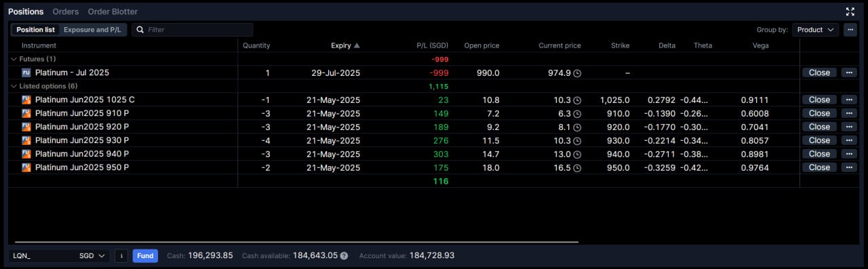Open the Group by Product dropdown
868x269 pixels.
[815, 30]
